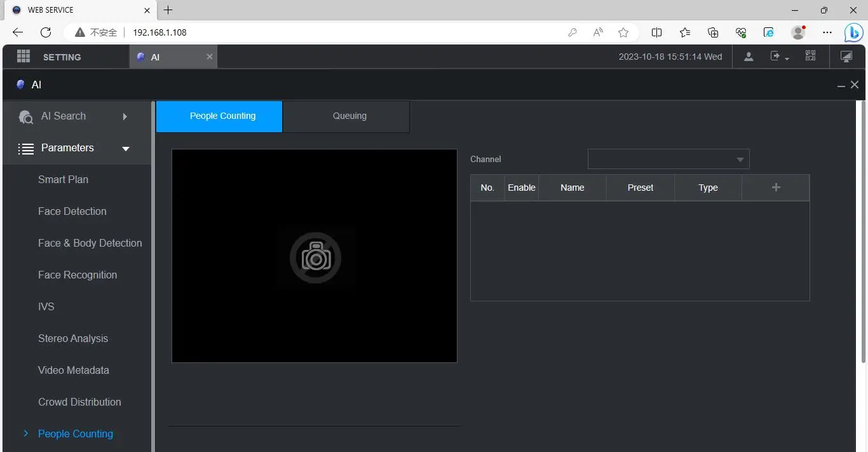Close the AI panel with X icon

855,85
